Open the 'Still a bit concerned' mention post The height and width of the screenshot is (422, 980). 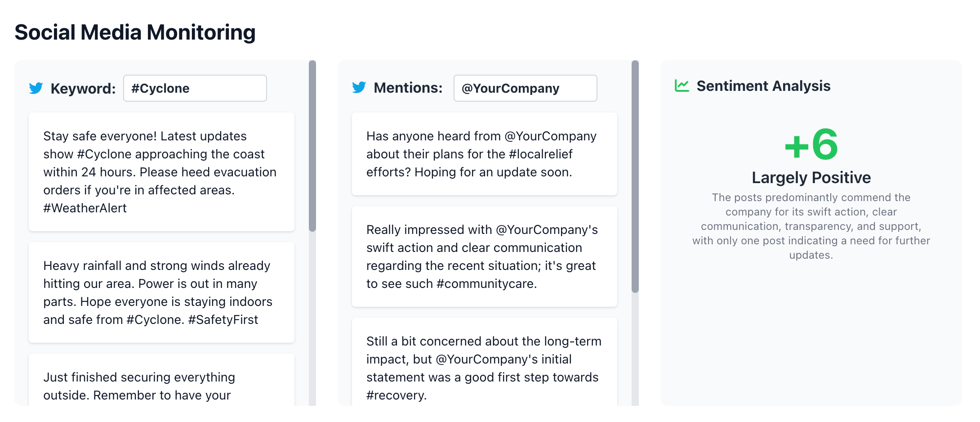coord(485,362)
